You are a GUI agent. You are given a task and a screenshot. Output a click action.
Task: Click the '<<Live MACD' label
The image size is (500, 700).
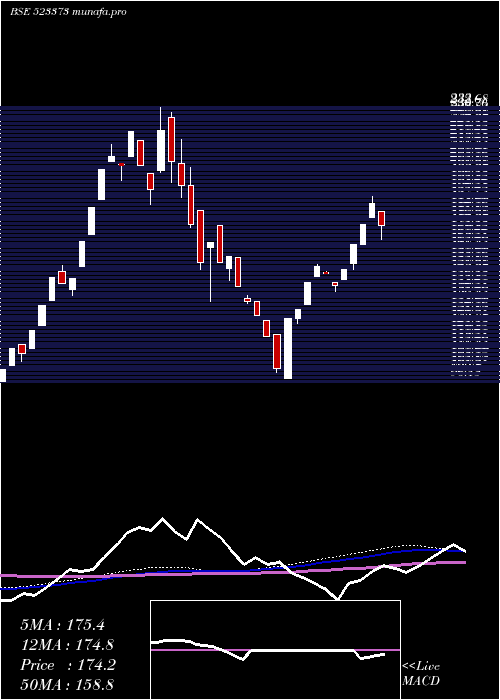click(421, 673)
